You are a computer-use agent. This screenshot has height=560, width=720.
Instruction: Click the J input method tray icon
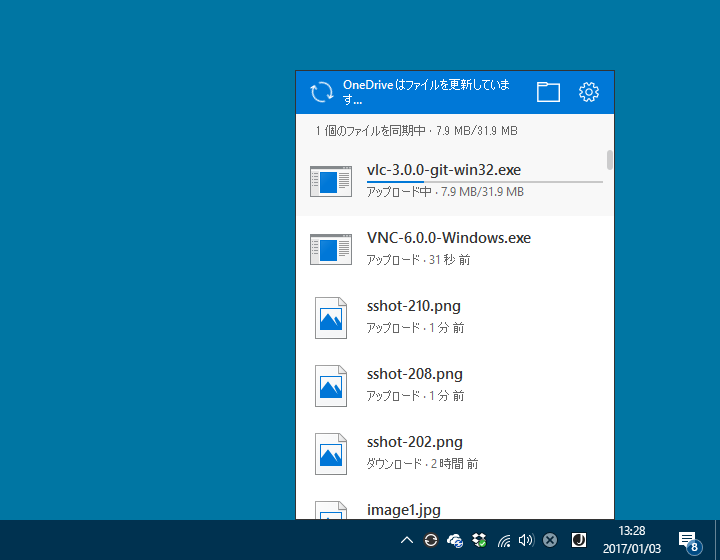[579, 540]
